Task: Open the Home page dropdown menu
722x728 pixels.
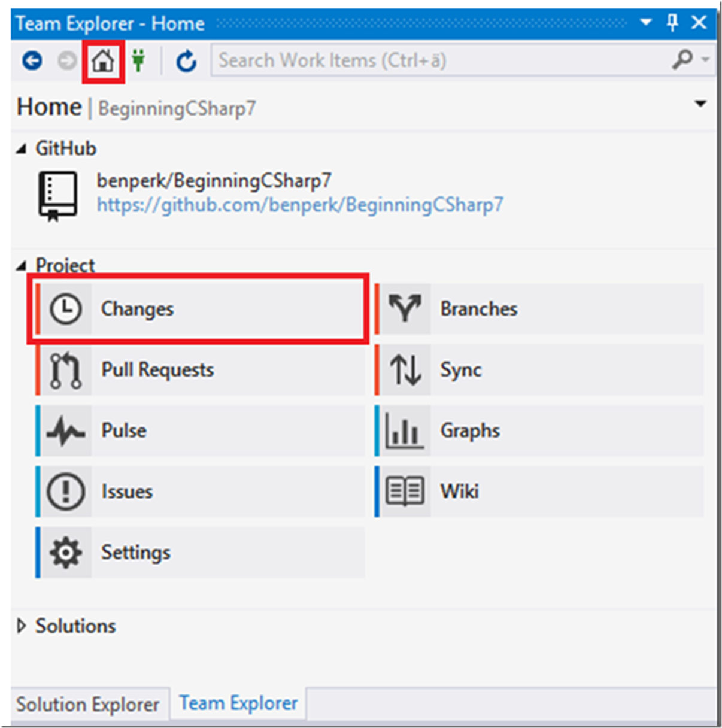Action: [x=700, y=104]
